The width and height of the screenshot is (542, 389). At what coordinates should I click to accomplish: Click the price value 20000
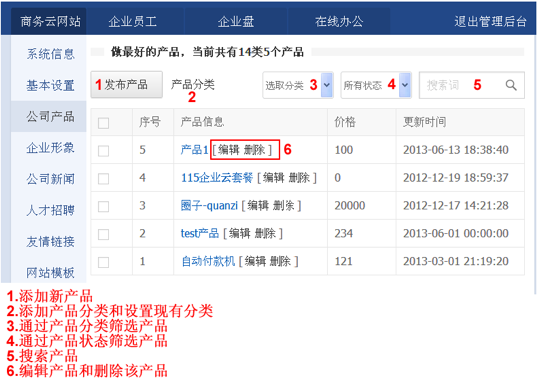click(x=349, y=206)
